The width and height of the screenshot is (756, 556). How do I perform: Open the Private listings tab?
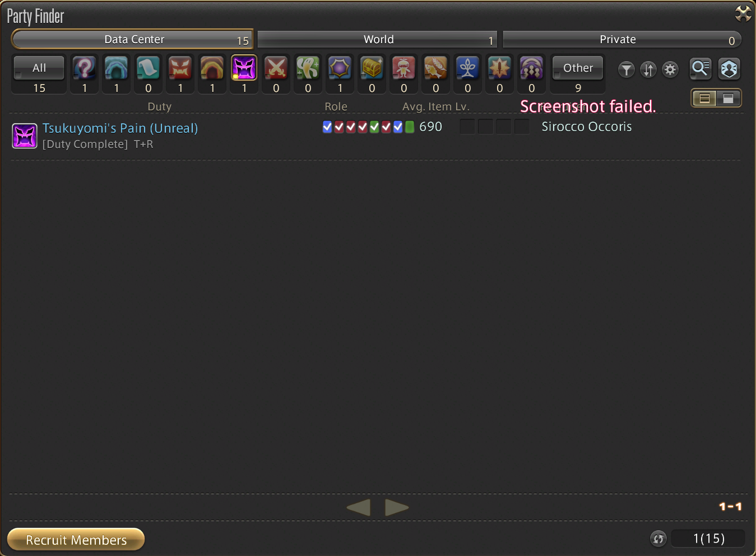click(x=622, y=40)
